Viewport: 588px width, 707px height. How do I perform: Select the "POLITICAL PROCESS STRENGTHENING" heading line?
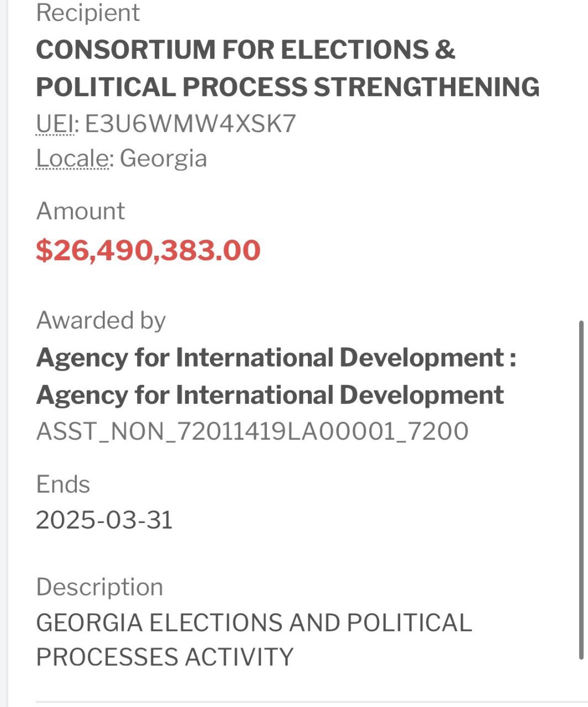287,87
